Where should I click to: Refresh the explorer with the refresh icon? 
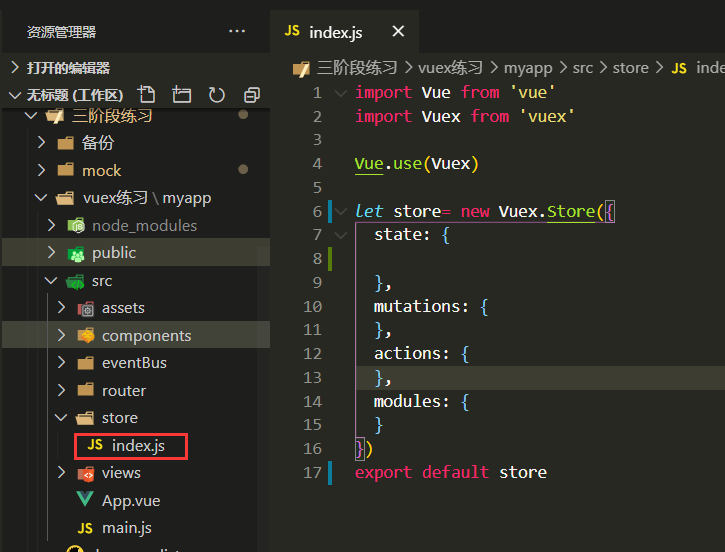[216, 95]
